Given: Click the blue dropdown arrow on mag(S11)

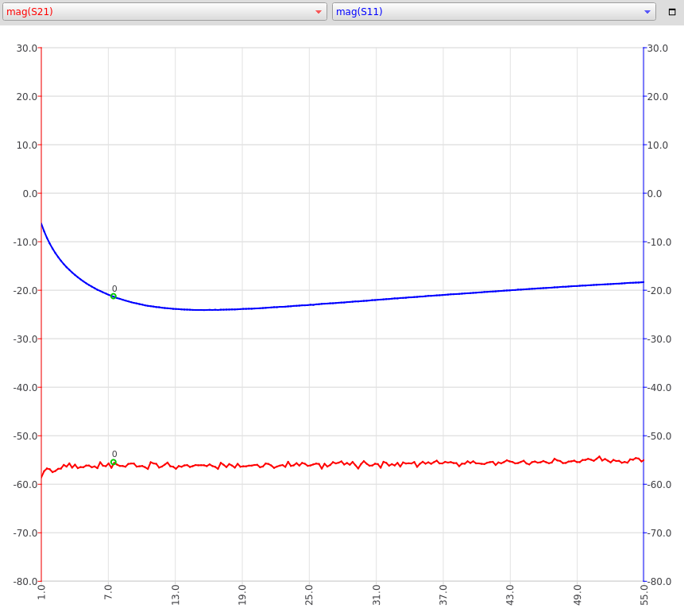Looking at the screenshot, I should tap(647, 12).
